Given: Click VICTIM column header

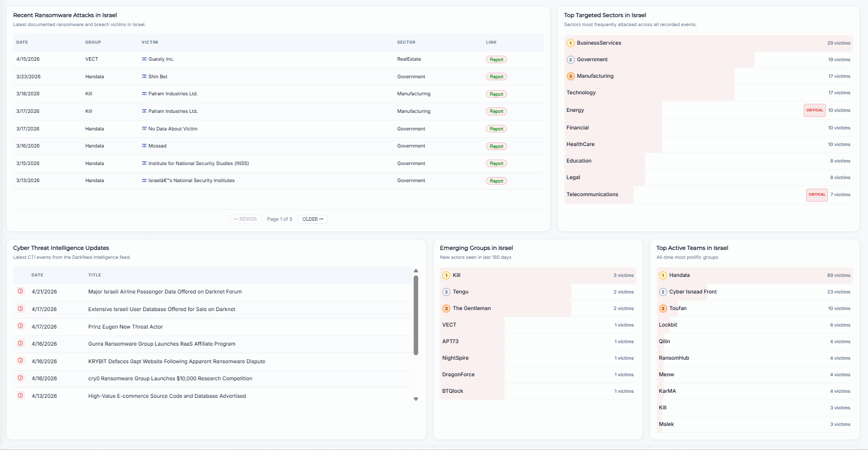Looking at the screenshot, I should 150,42.
